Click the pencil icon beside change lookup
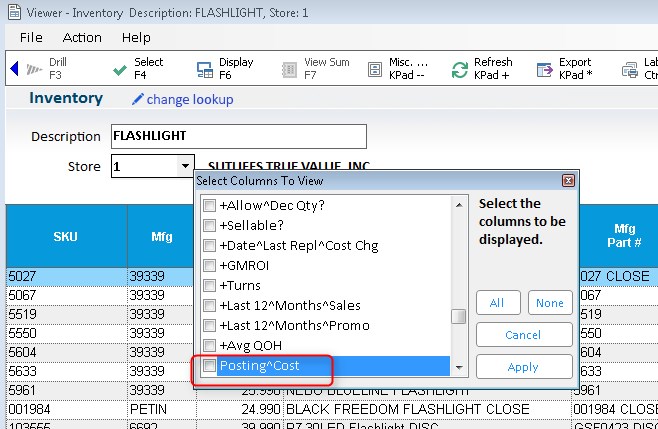Viewport: 658px width, 429px height. pyautogui.click(x=138, y=99)
